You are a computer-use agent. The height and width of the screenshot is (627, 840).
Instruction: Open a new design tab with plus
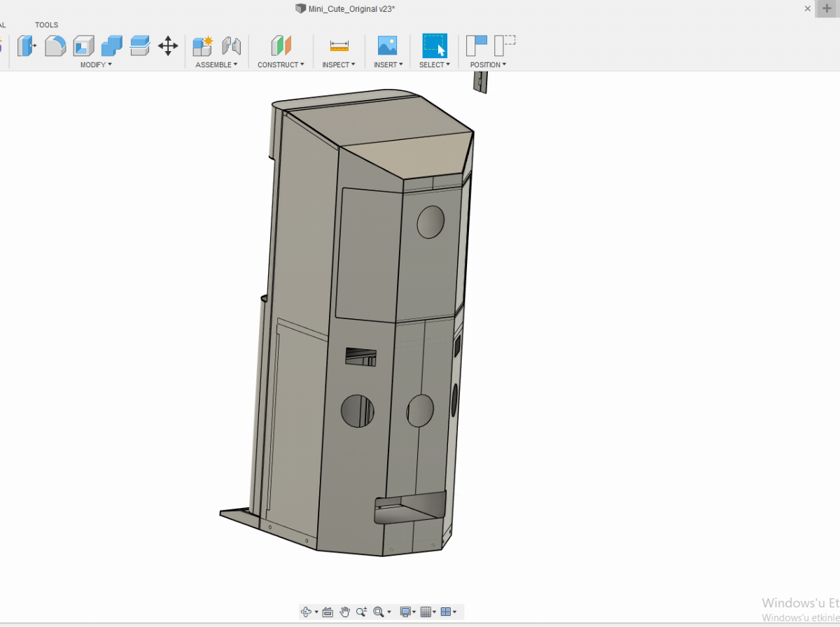pos(827,8)
